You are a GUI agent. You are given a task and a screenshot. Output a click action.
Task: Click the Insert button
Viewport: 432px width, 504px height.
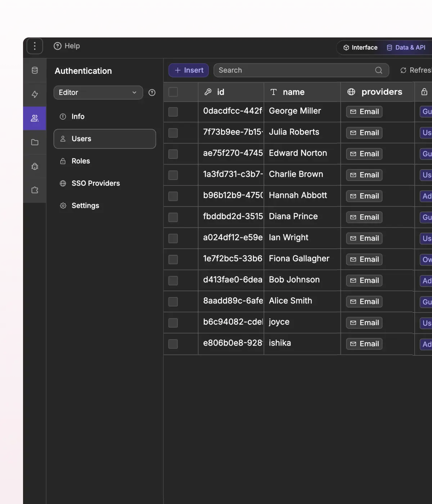click(x=189, y=70)
